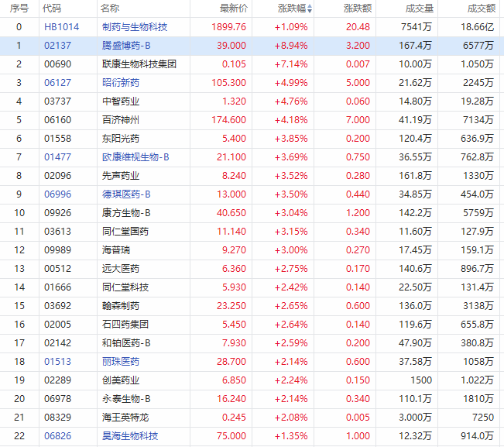Viewport: 504px width, 447px height.
Task: Click 昊海生物科技 price 75.000
Action: (231, 436)
